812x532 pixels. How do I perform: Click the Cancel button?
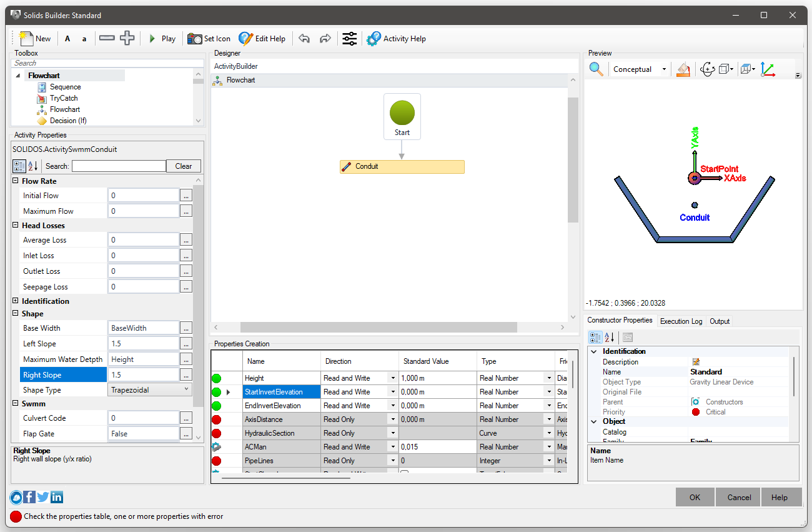[x=739, y=498]
